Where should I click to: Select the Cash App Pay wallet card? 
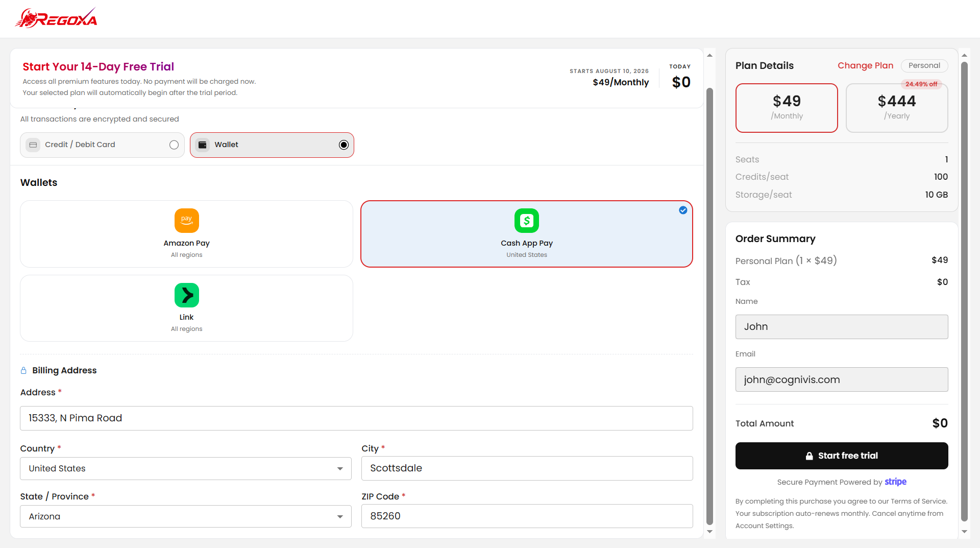pos(527,234)
